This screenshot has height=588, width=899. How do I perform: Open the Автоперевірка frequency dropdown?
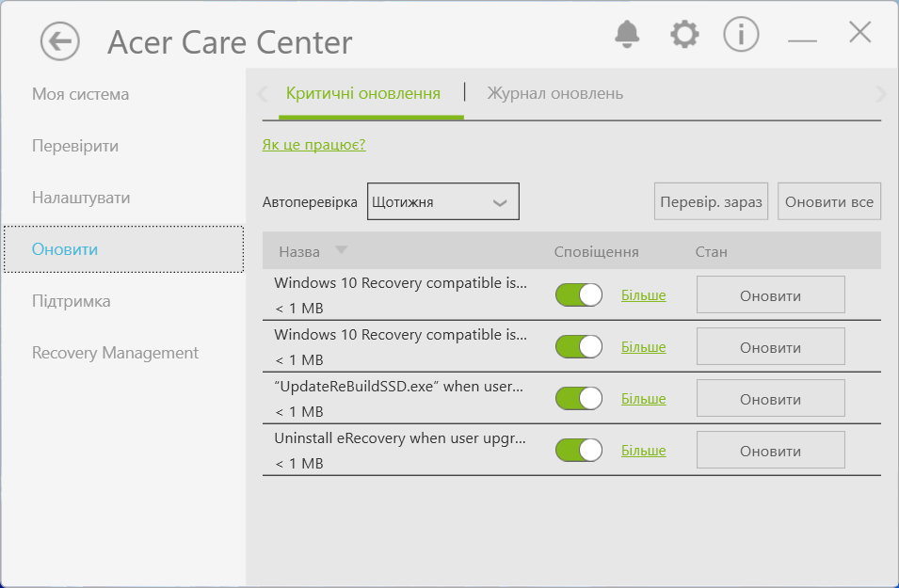coord(443,201)
